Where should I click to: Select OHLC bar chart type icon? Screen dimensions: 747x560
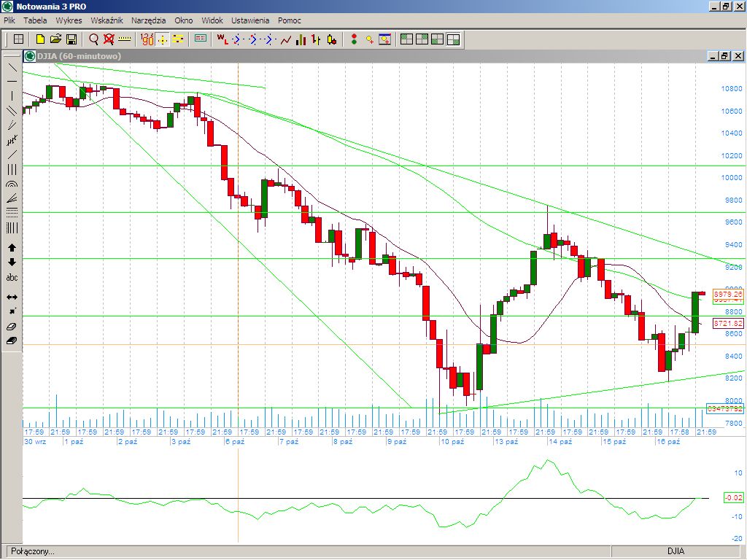click(316, 39)
